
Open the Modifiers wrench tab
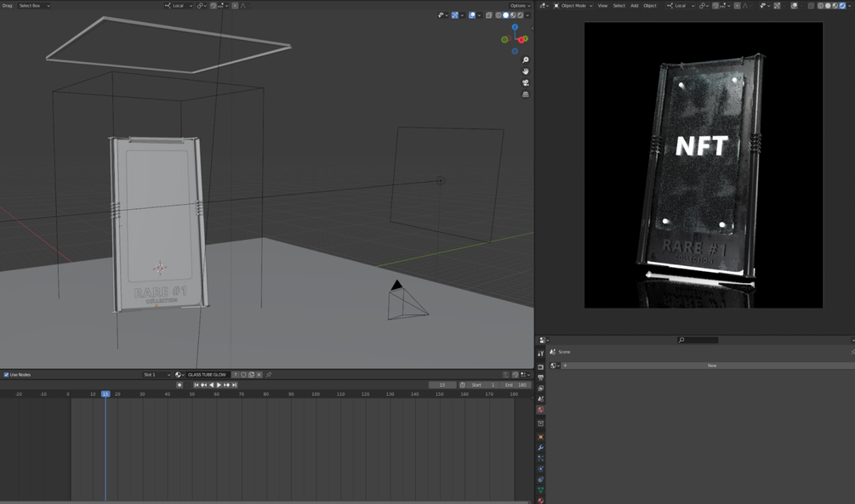click(x=540, y=448)
